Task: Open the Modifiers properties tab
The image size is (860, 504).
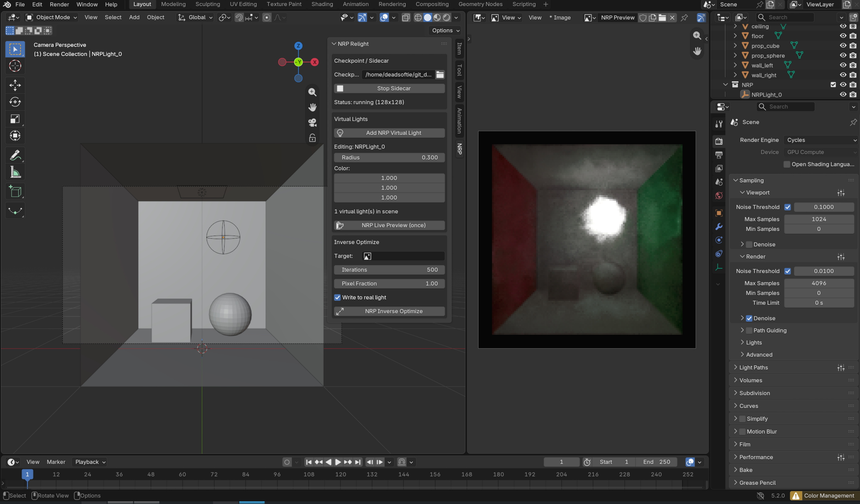Action: tap(719, 227)
